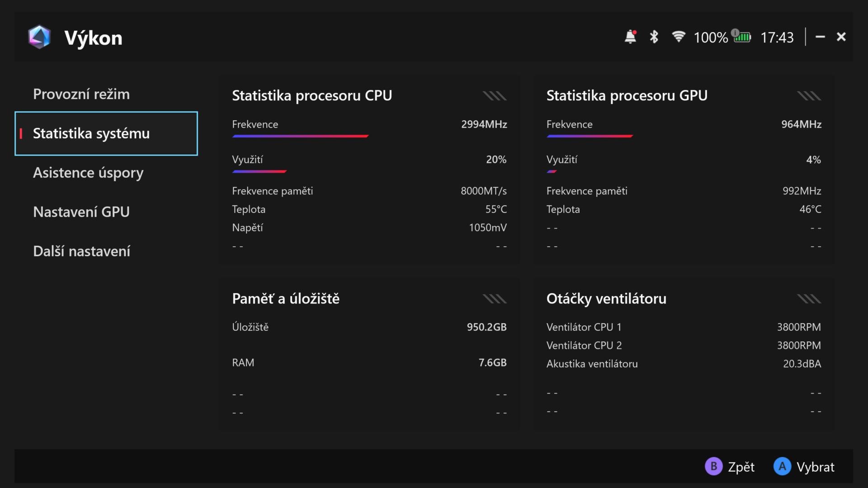Click the clock showing 17:43
The image size is (868, 488).
click(x=777, y=37)
